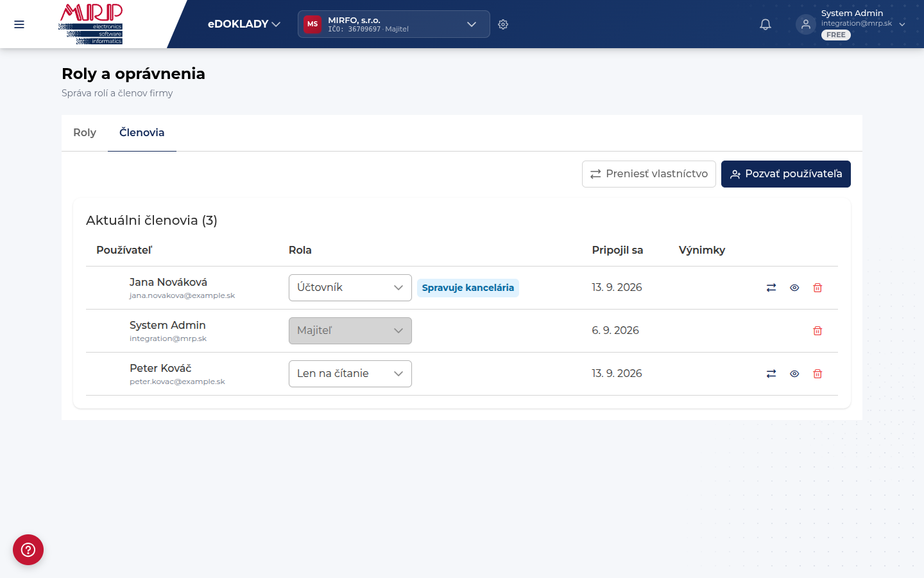Open company settings gear icon
The width and height of the screenshot is (924, 578).
(503, 24)
